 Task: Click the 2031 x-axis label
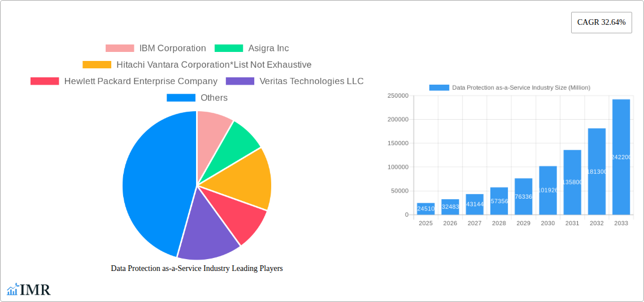(572, 223)
